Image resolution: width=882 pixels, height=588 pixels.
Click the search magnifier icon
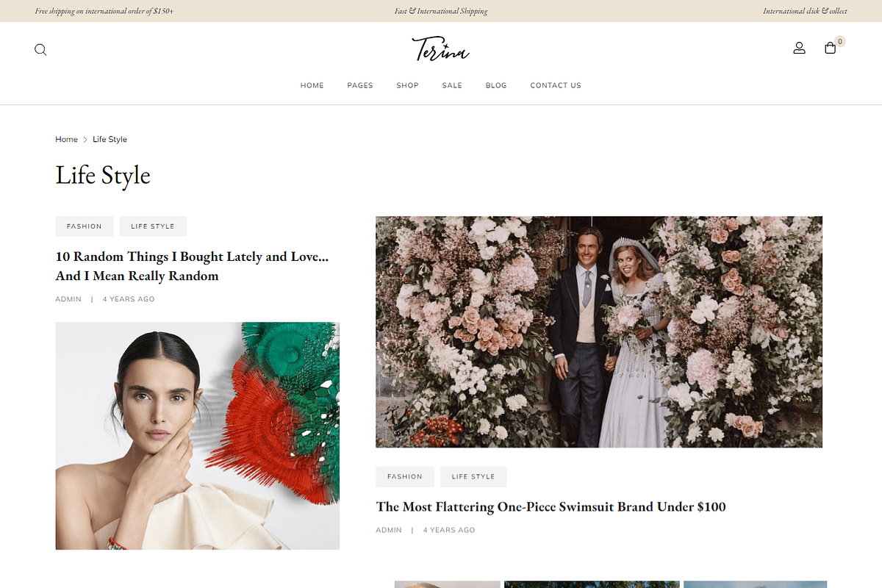(40, 50)
